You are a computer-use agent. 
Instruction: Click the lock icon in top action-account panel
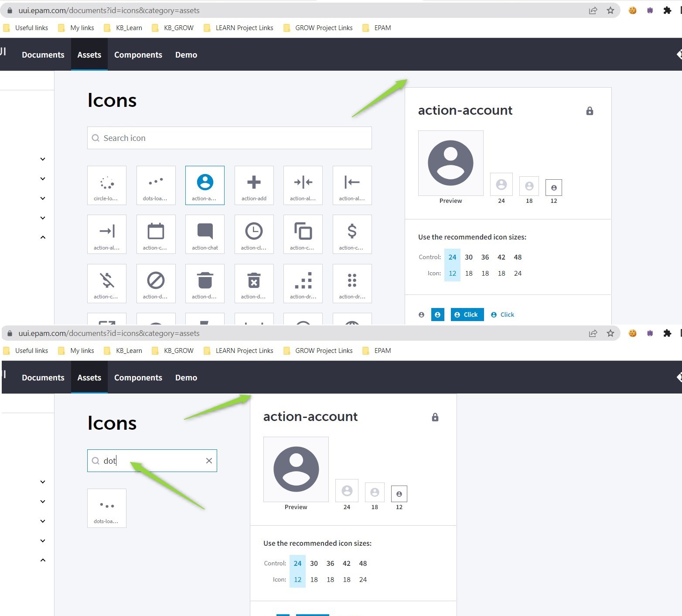pyautogui.click(x=590, y=111)
